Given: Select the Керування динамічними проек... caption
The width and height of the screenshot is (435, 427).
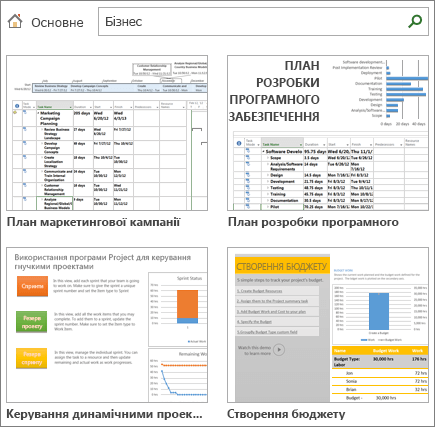Looking at the screenshot, I should click(x=104, y=414).
